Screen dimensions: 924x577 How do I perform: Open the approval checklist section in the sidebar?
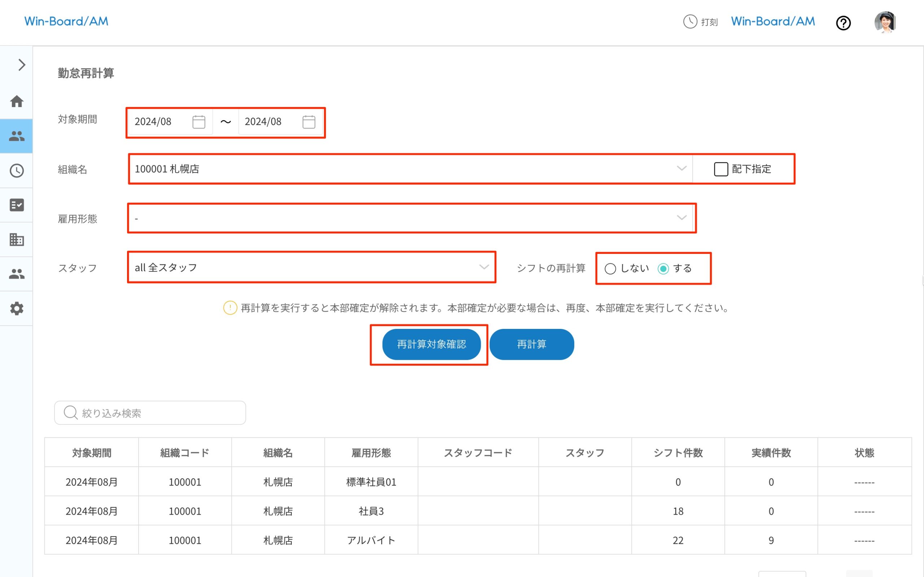pos(17,205)
